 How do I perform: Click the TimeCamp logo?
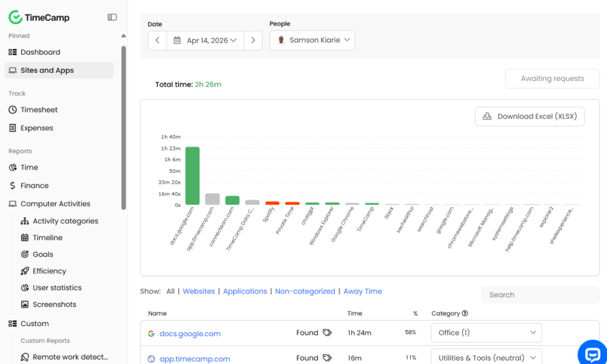click(x=39, y=17)
